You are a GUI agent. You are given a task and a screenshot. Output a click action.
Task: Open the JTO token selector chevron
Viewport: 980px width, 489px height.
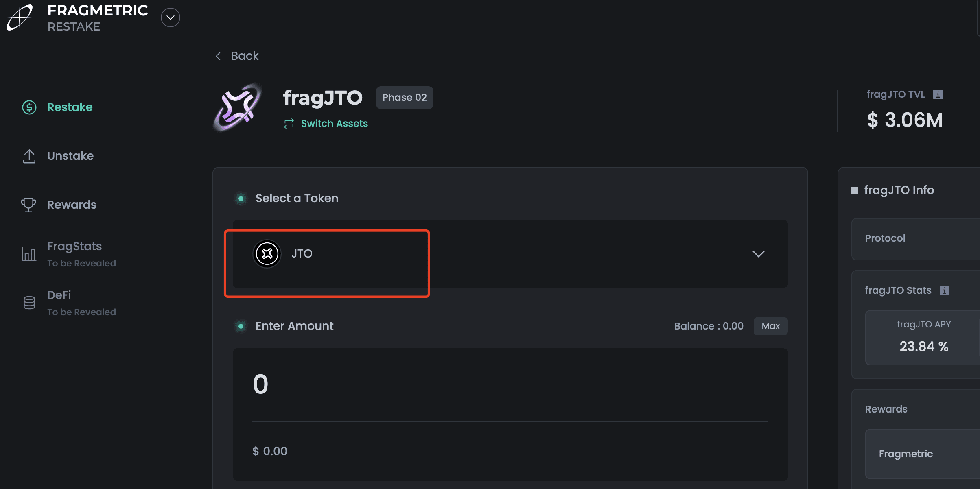758,254
